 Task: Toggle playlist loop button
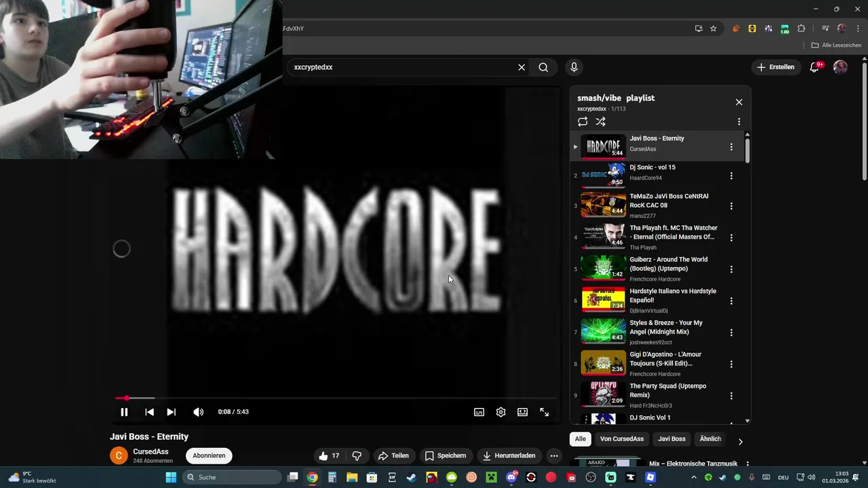583,122
